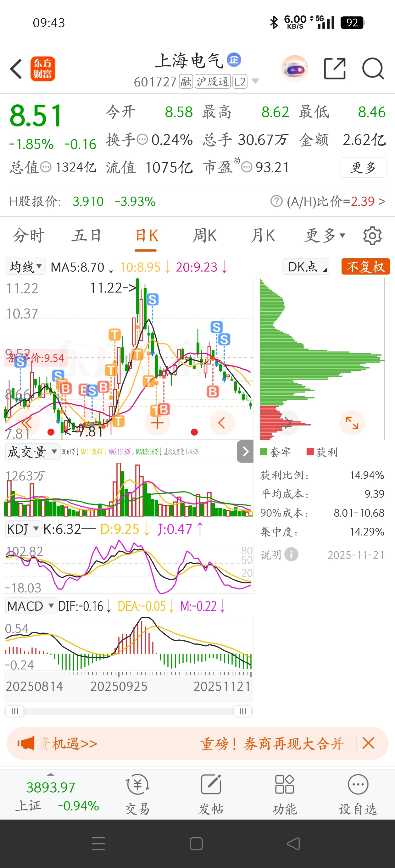Toggle the 套牢 legend
The image size is (395, 868).
point(275,452)
